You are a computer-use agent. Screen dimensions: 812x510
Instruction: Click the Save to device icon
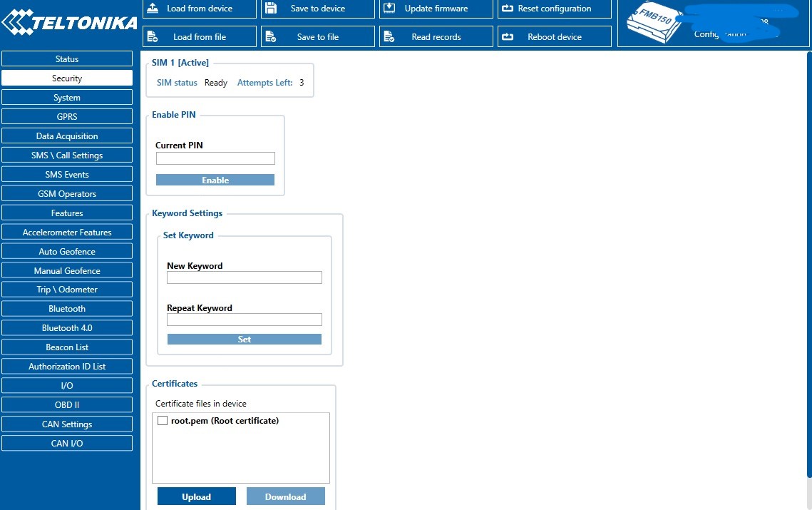tap(271, 9)
